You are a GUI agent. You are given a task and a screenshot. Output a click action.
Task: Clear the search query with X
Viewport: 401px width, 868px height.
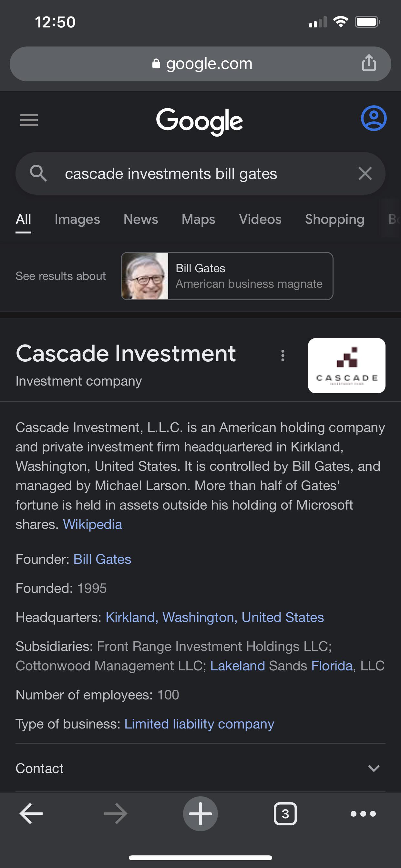tap(365, 173)
